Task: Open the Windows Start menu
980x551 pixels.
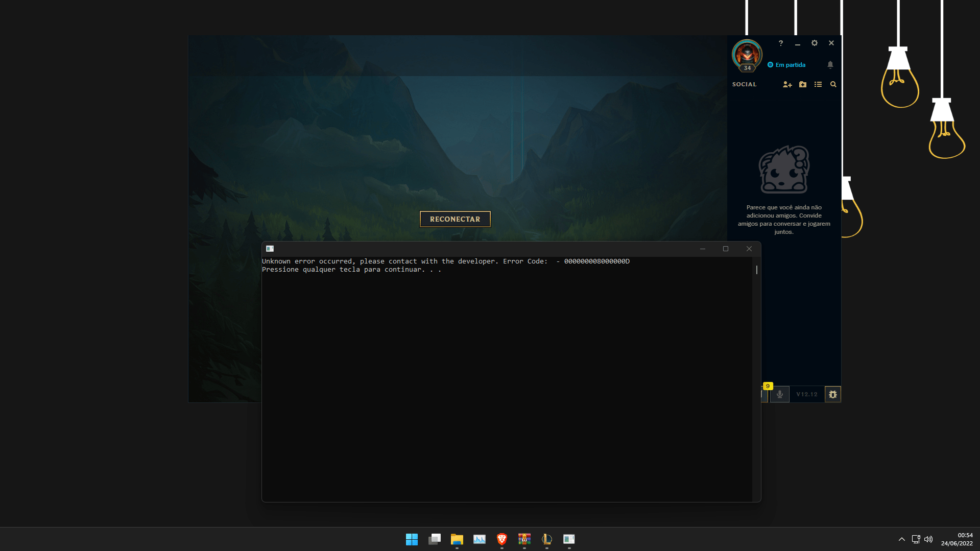Action: pos(412,539)
